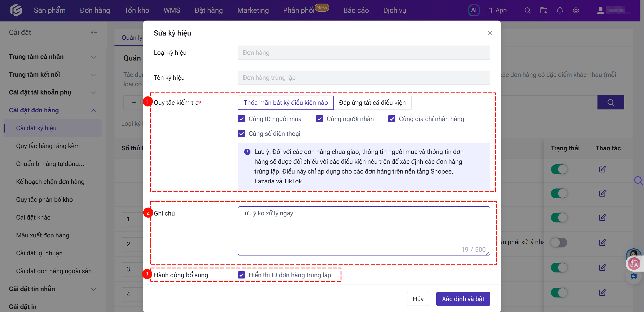Open the Đơn hàng menu
Image resolution: width=644 pixels, height=312 pixels.
[x=95, y=10]
